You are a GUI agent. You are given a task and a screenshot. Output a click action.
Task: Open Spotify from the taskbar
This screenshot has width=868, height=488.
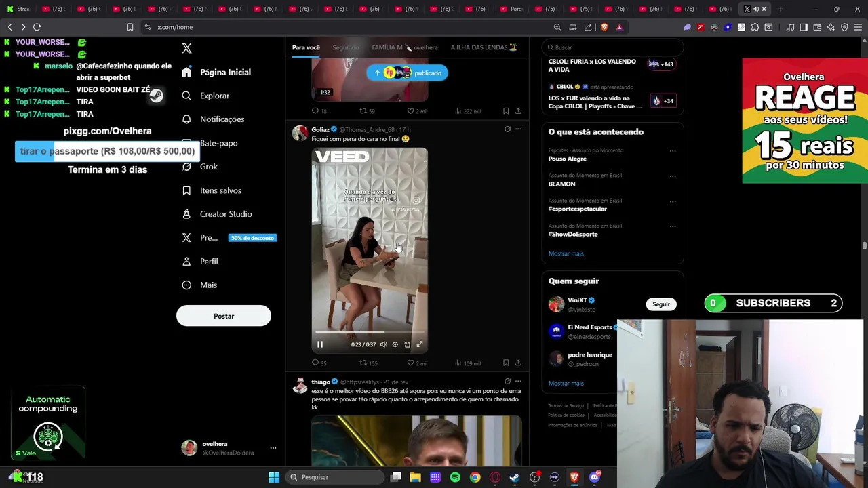tap(455, 477)
